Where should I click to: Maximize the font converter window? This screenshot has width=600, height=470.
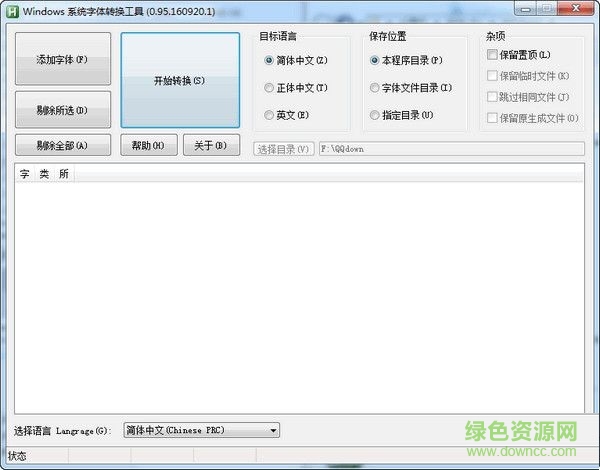coord(546,8)
